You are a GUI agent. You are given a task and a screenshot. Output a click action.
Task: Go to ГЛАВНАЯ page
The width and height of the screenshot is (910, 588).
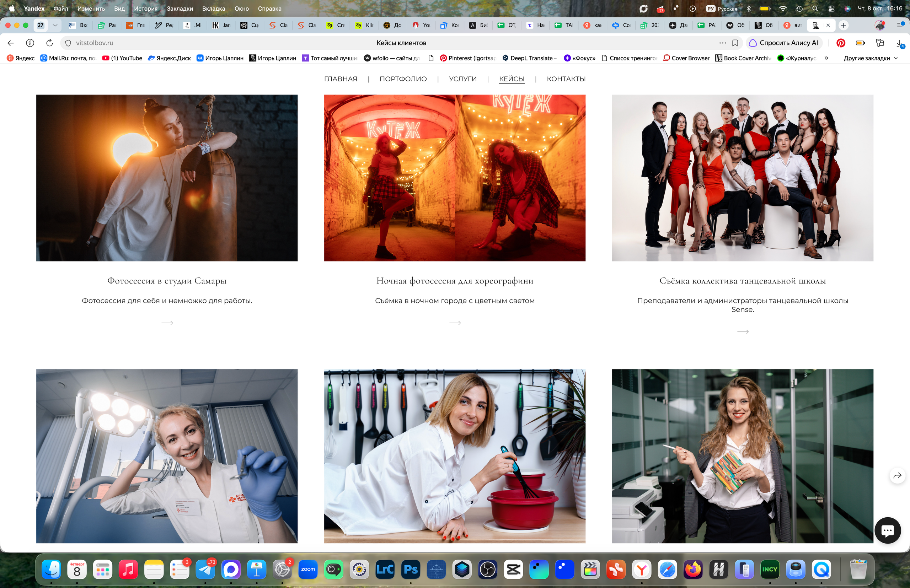(x=341, y=79)
